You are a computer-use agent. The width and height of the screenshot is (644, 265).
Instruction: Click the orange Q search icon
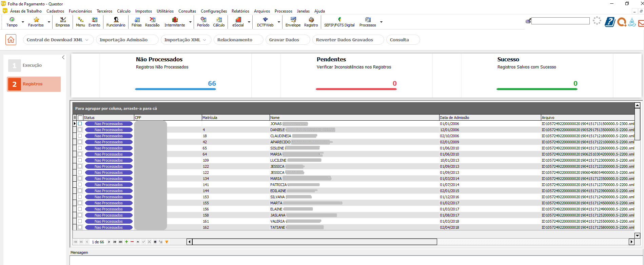(622, 22)
